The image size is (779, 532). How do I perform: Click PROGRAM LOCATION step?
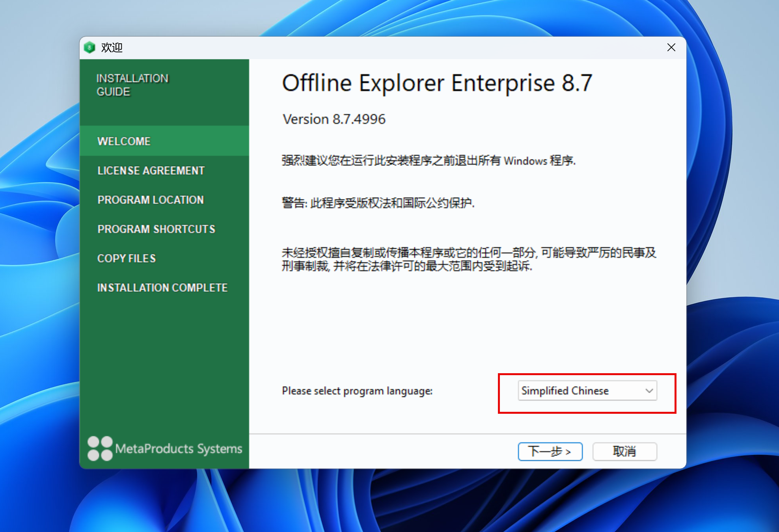(151, 200)
